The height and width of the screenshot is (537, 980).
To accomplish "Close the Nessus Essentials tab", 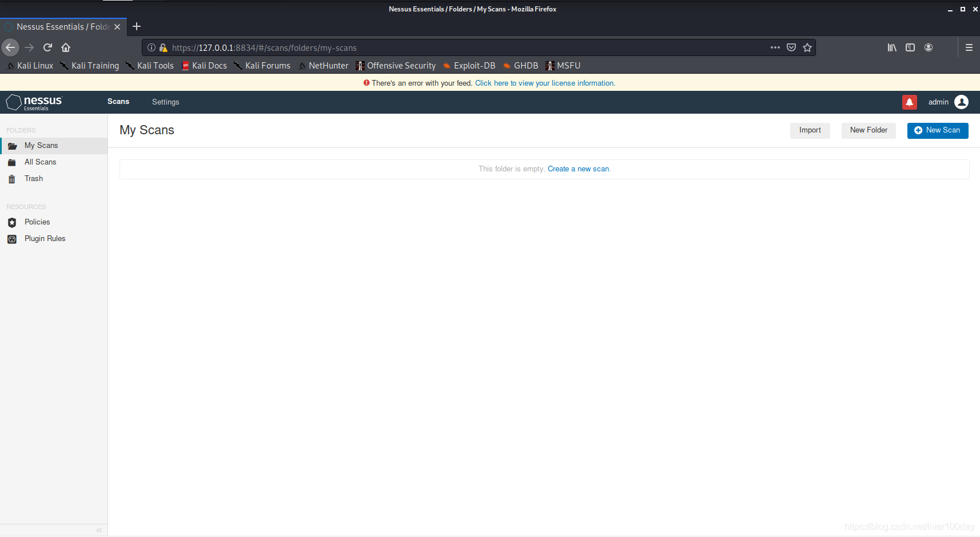I will tap(117, 27).
